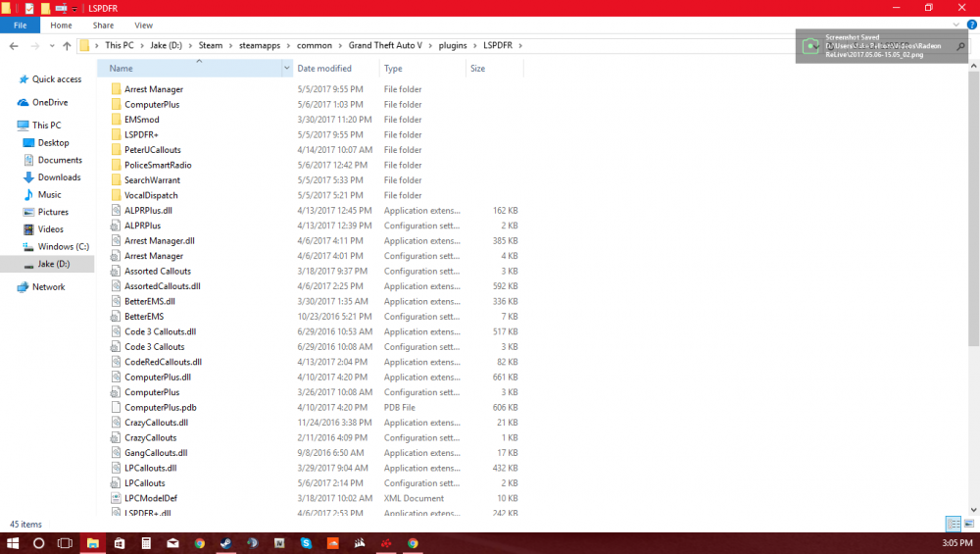Click the Back navigation arrow
This screenshot has height=554, width=980.
click(x=14, y=46)
